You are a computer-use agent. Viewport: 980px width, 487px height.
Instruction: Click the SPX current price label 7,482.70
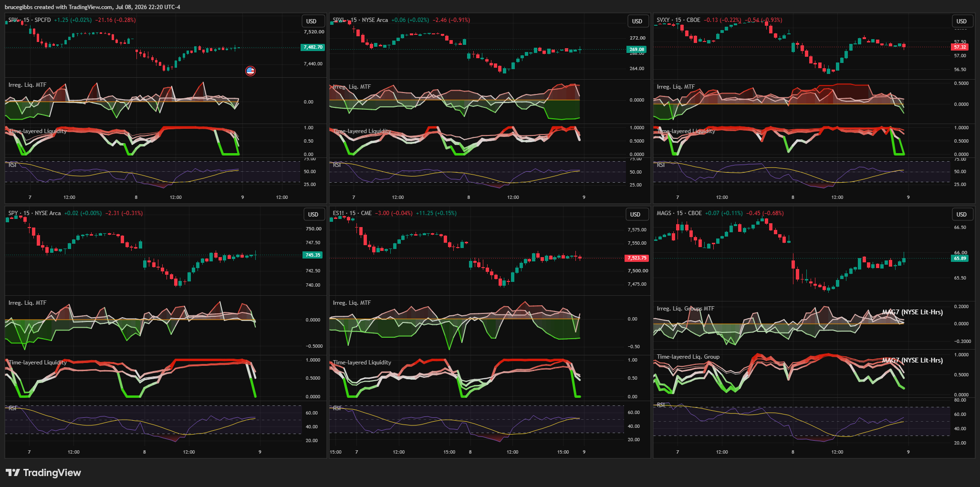tap(313, 47)
